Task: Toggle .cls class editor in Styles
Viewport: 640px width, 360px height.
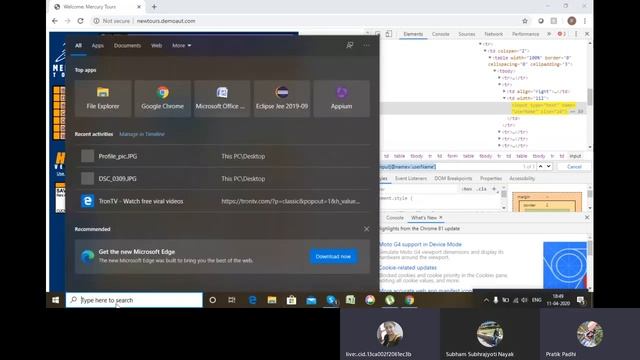Action: 482,189
